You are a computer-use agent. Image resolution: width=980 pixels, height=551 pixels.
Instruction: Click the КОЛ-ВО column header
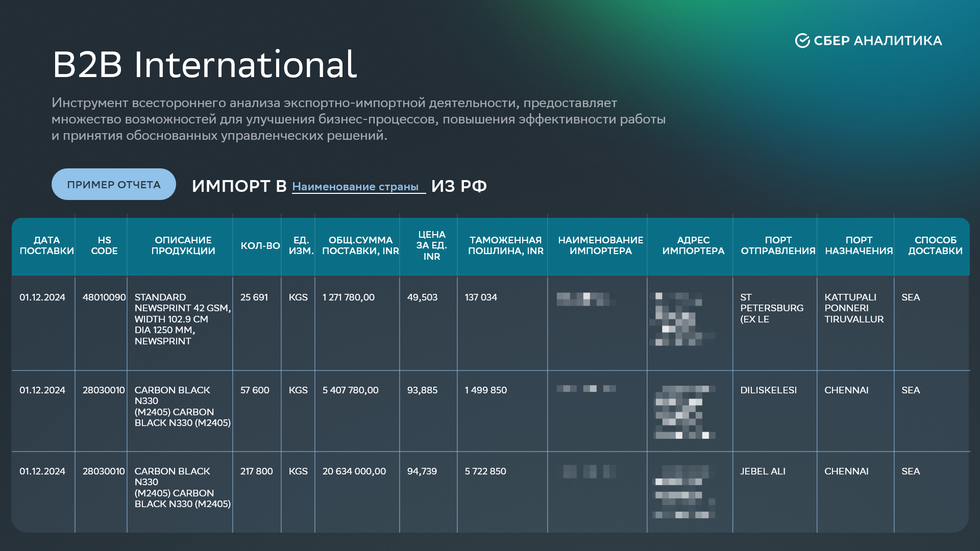coord(260,246)
